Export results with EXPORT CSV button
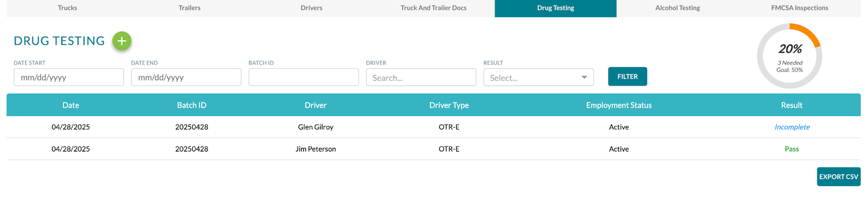 pos(839,177)
